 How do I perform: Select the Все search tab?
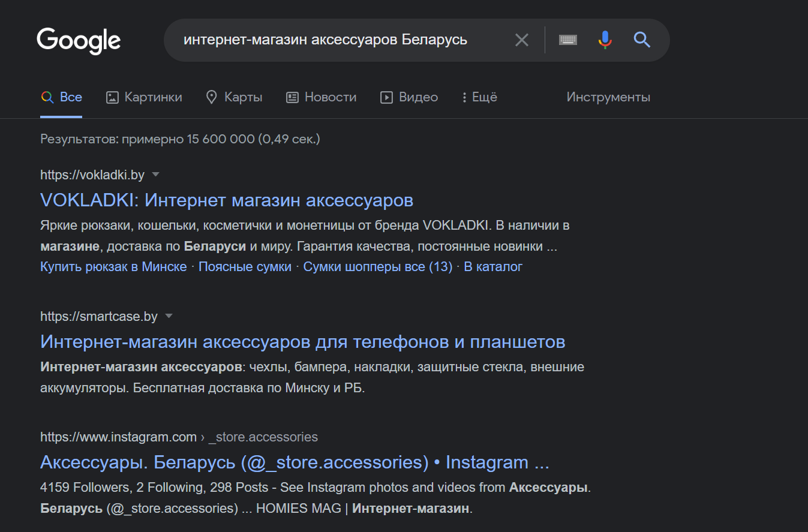(x=61, y=97)
